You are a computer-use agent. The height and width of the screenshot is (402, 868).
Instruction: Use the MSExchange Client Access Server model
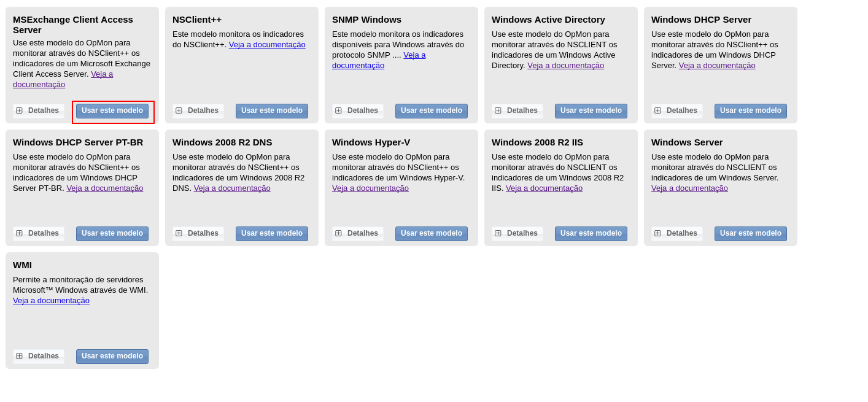[x=112, y=111]
